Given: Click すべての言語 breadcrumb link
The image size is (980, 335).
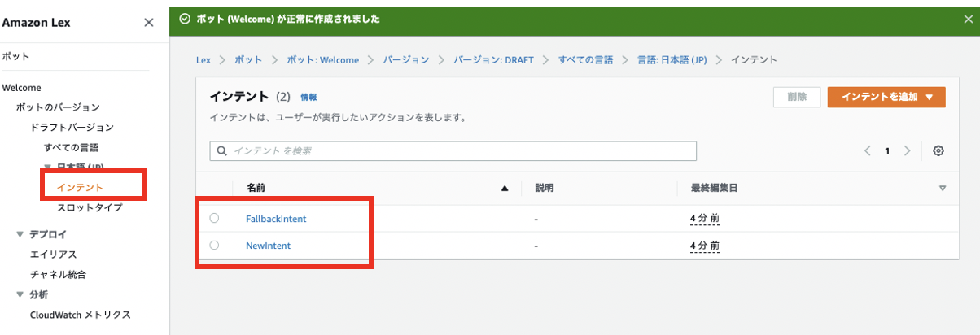Looking at the screenshot, I should coord(586,60).
